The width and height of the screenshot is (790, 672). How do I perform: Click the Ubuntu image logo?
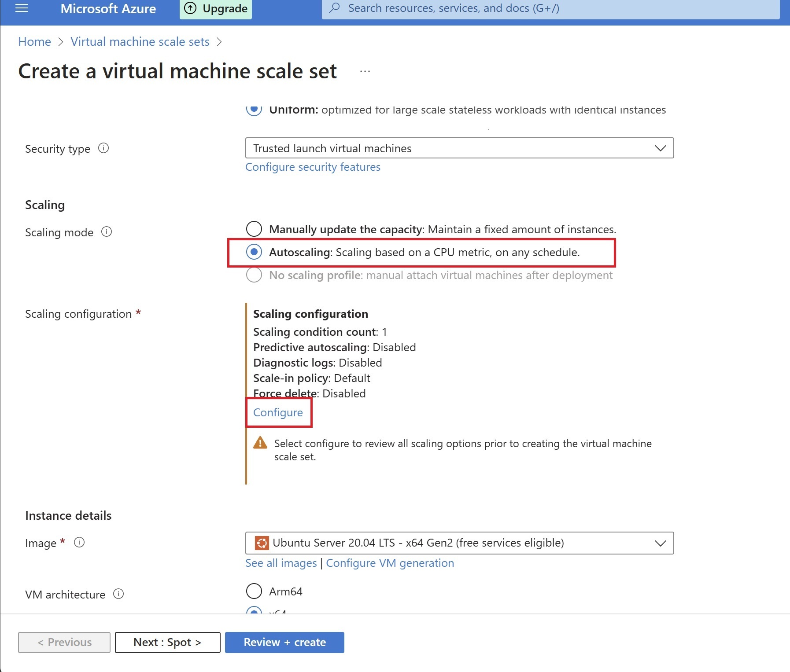coord(262,543)
